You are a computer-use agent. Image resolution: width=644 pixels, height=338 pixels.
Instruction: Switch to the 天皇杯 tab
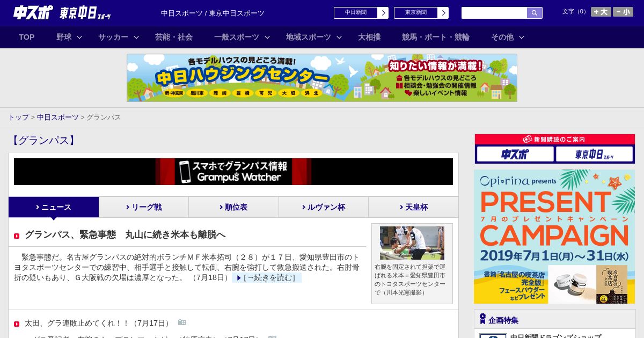(413, 207)
